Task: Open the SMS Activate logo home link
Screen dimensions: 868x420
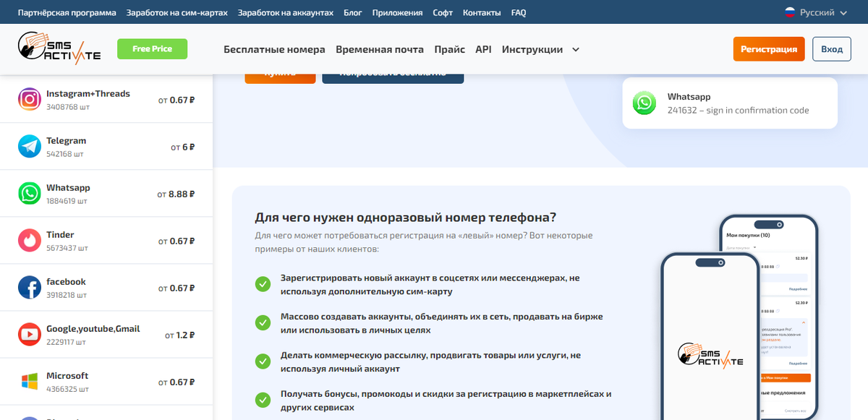Action: pyautogui.click(x=59, y=49)
